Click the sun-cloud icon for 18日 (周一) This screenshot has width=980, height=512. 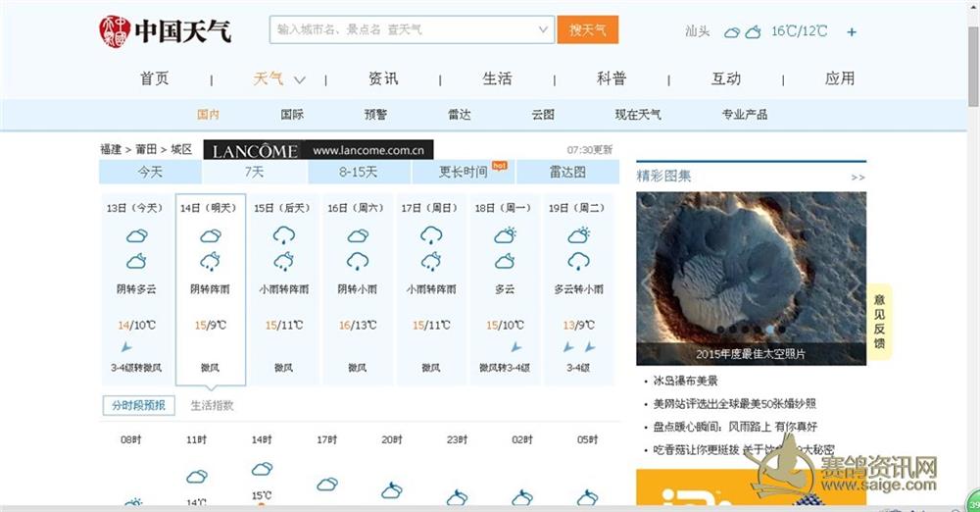click(x=505, y=235)
